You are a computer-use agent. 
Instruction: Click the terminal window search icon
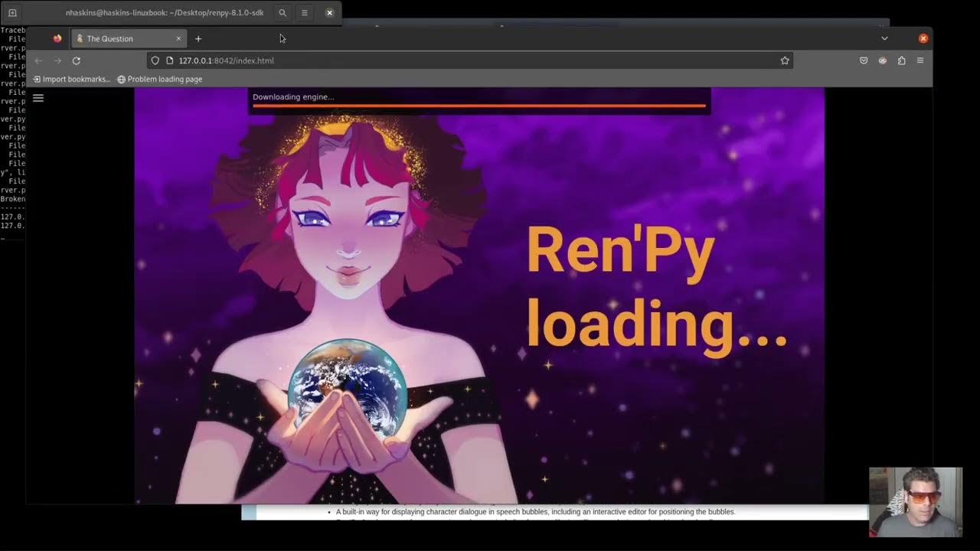tap(283, 13)
